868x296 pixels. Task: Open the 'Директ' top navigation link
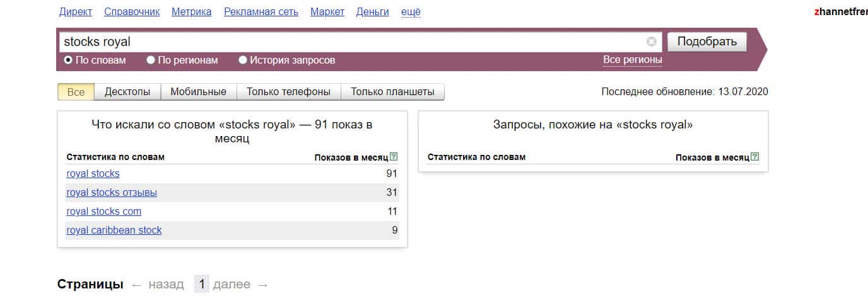coord(76,12)
